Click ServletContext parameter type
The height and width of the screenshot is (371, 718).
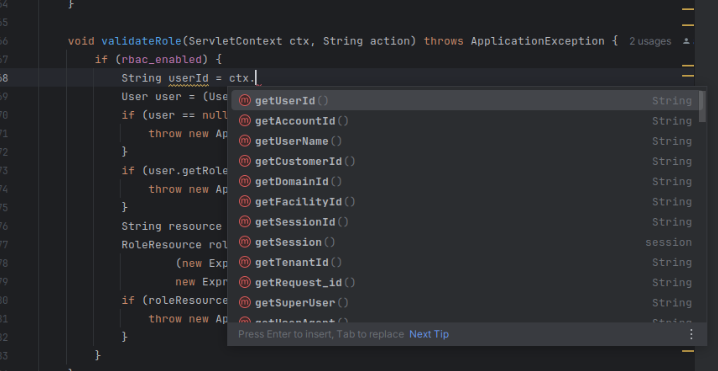(x=235, y=41)
